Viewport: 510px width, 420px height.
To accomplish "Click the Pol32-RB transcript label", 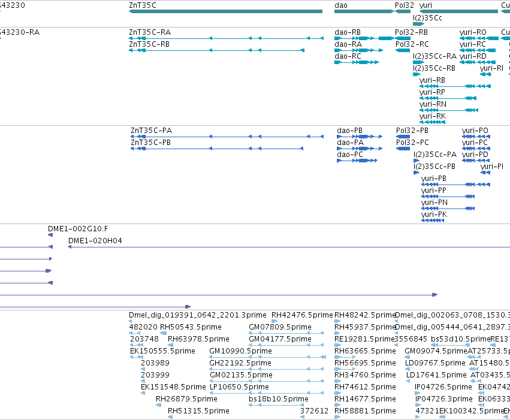I will pyautogui.click(x=411, y=32).
